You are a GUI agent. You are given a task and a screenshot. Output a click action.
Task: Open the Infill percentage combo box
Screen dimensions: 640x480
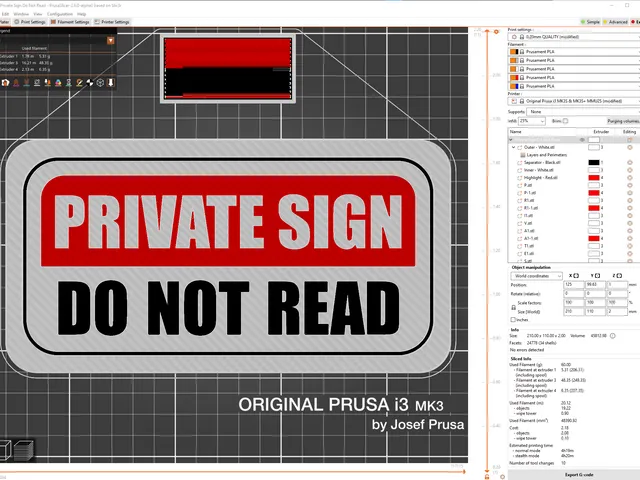click(532, 121)
